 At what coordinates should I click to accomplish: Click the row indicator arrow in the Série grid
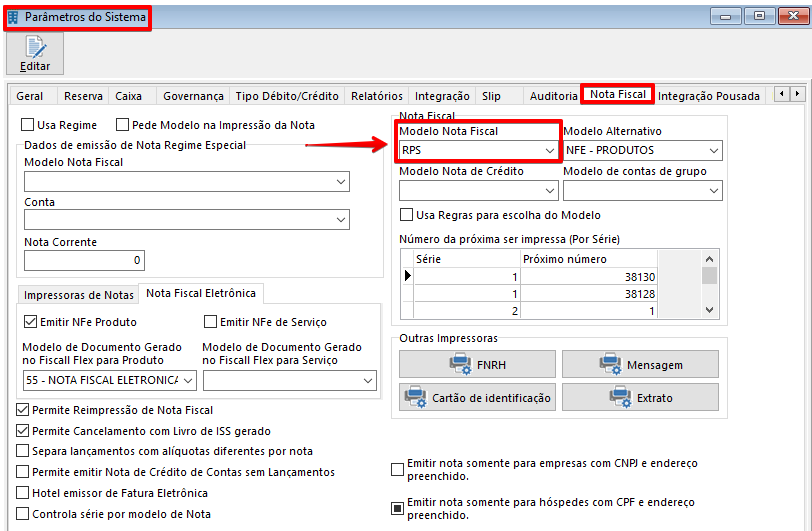[x=408, y=276]
